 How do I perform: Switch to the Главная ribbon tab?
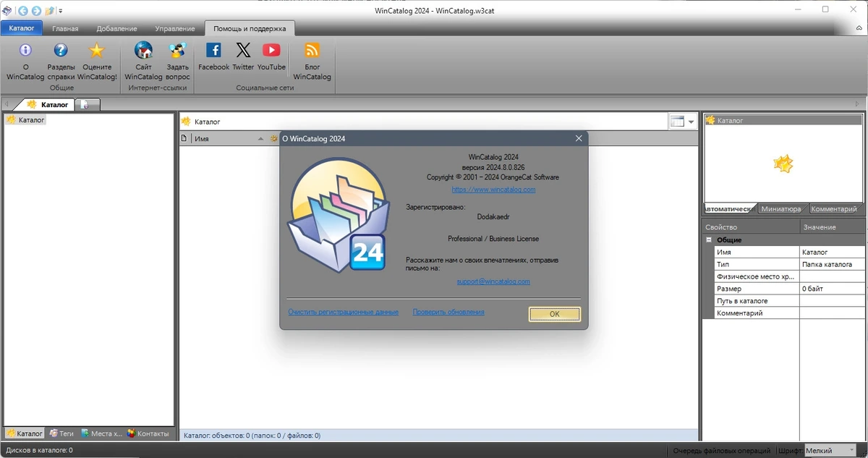(x=65, y=28)
